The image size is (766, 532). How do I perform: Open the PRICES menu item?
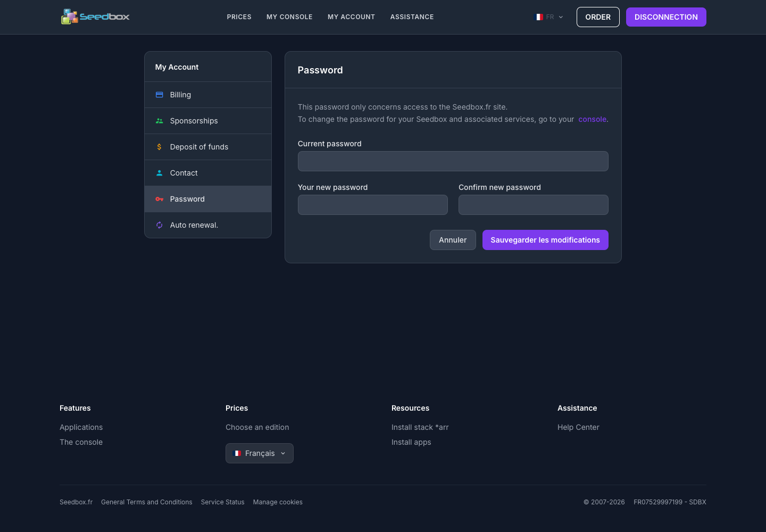(239, 17)
